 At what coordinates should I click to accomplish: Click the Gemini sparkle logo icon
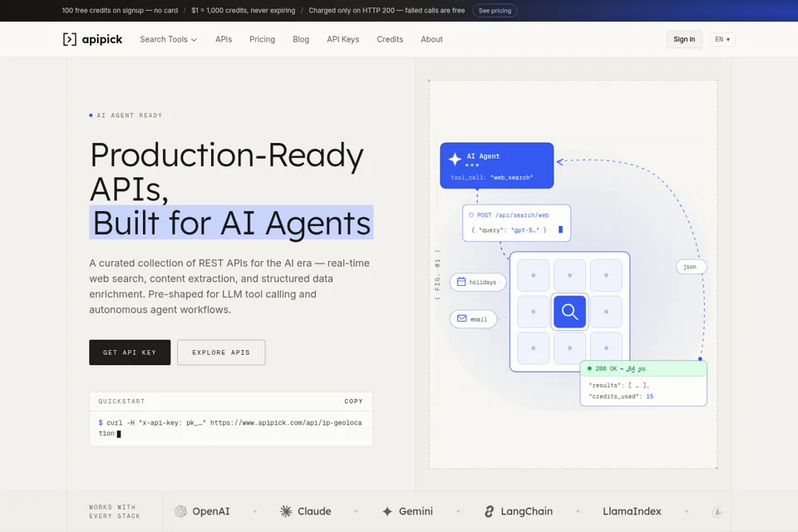coord(387,512)
